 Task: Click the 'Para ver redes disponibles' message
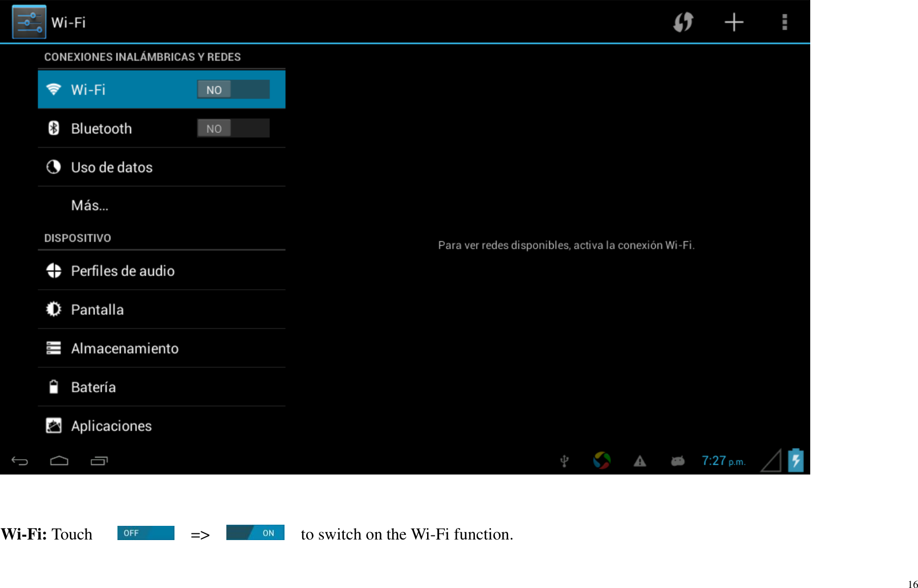(x=566, y=245)
